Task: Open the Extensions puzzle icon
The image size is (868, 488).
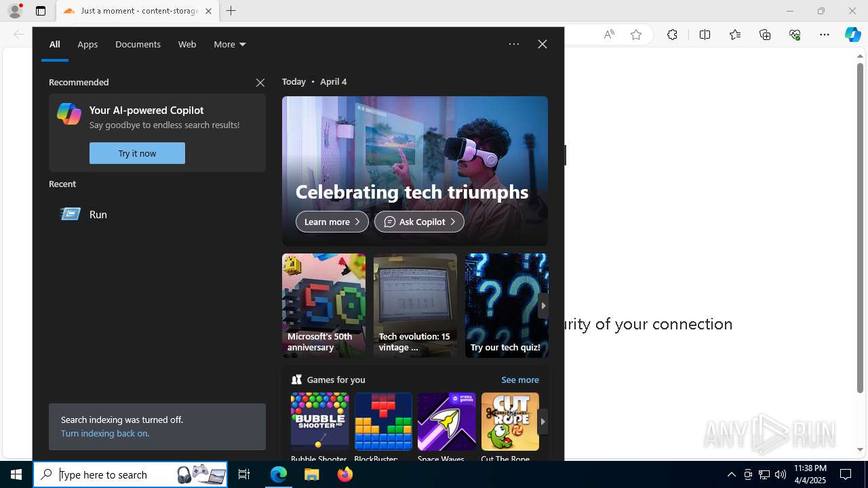Action: pyautogui.click(x=672, y=35)
